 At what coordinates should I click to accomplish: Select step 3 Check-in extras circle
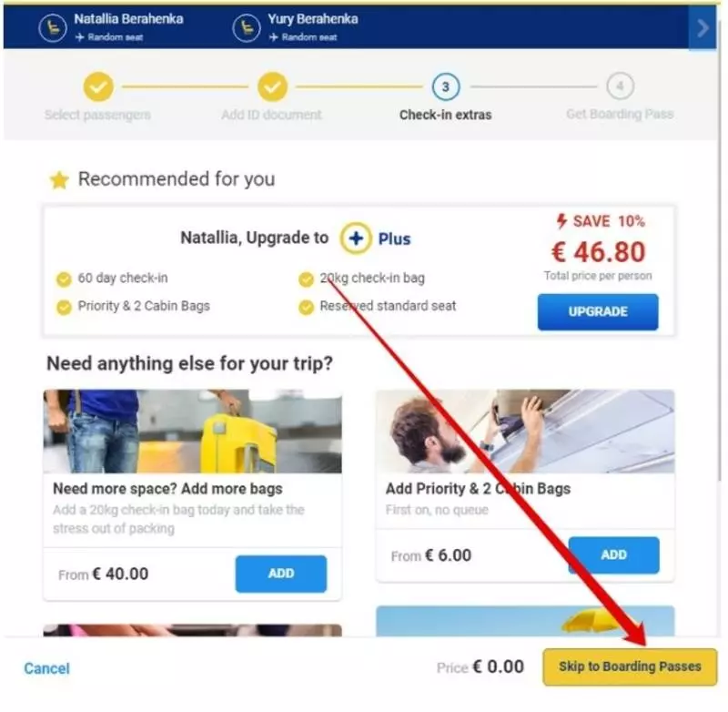(x=446, y=86)
